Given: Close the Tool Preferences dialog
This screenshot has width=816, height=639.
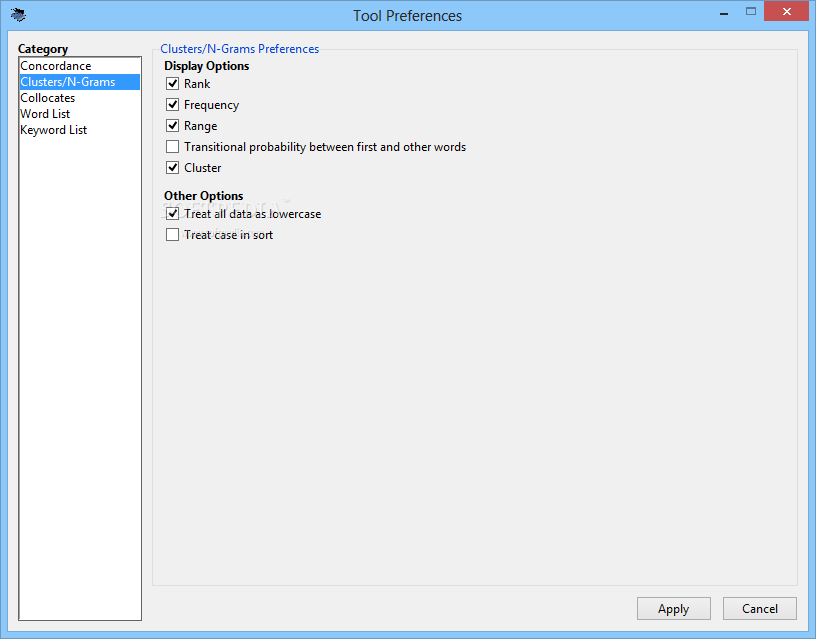Looking at the screenshot, I should 789,12.
